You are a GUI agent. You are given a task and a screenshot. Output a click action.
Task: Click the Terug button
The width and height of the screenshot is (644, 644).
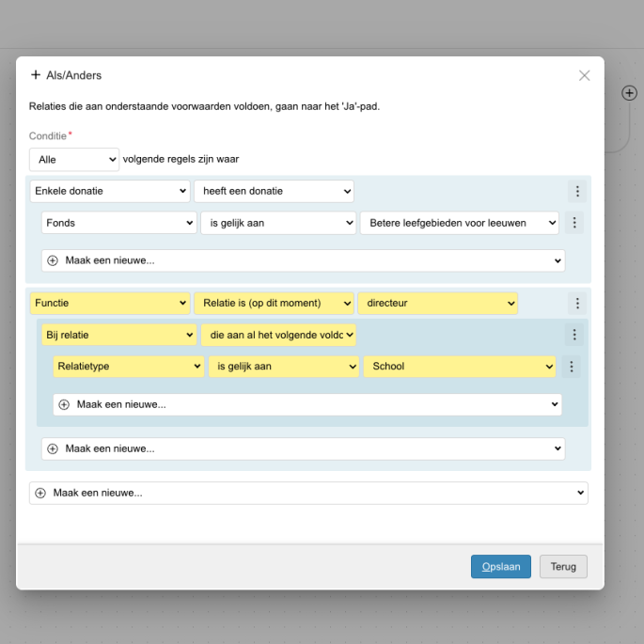click(563, 566)
